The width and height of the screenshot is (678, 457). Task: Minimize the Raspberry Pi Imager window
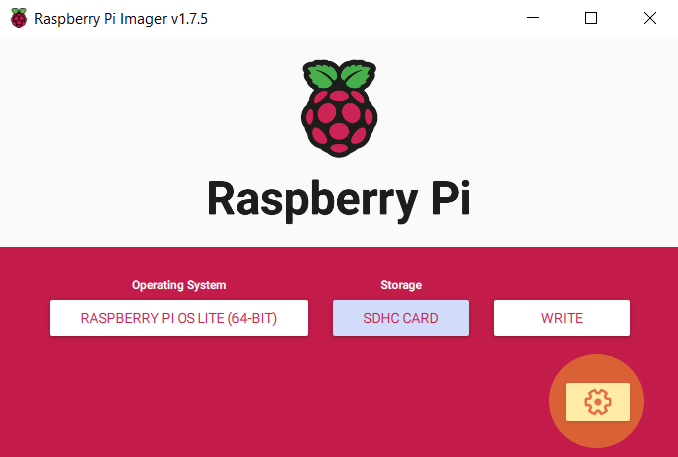point(533,18)
